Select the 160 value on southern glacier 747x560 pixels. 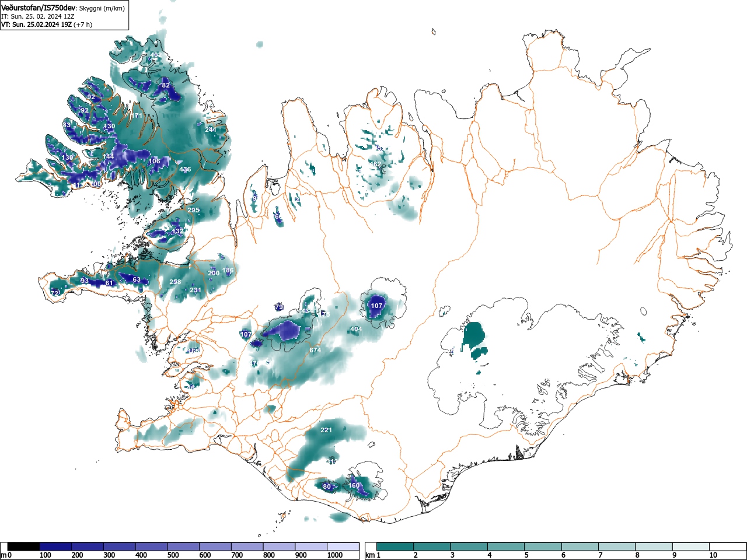point(354,485)
